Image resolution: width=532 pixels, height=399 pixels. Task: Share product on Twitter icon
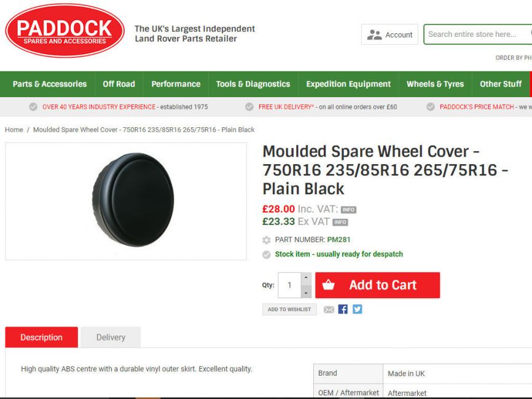point(358,309)
